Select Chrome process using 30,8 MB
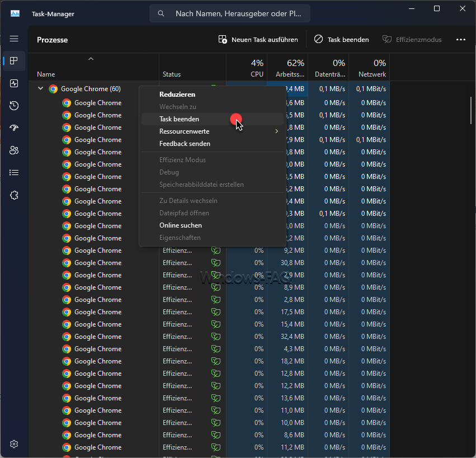The height and width of the screenshot is (458, 476). 209,263
